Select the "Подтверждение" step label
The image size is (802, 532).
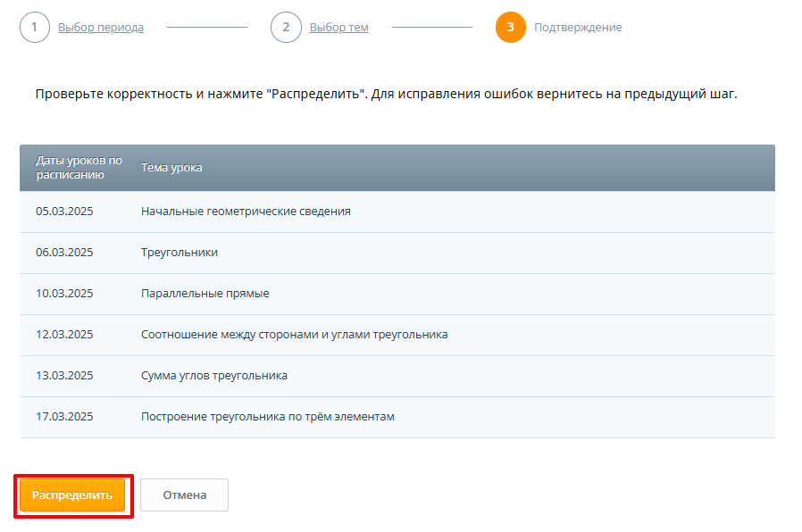[x=578, y=28]
